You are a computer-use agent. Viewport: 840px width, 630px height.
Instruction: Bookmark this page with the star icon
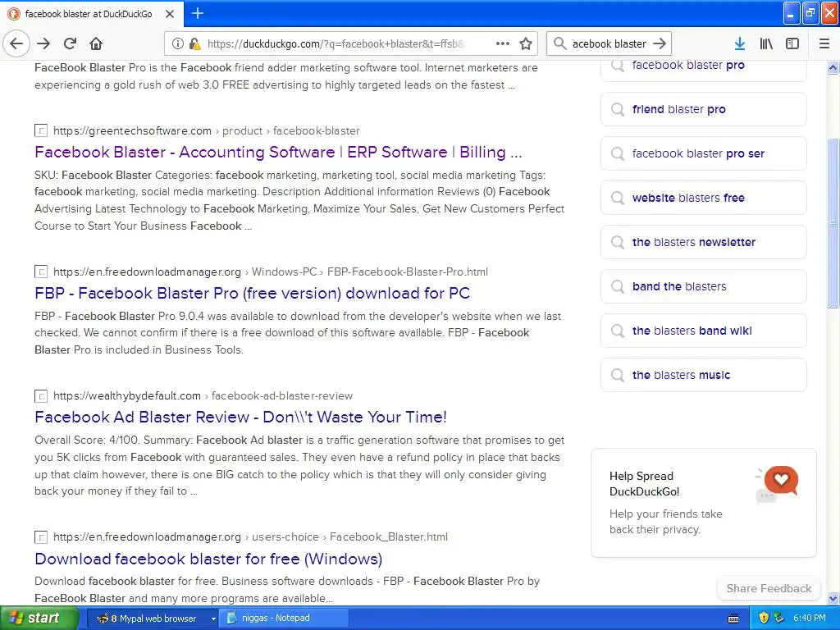(x=526, y=44)
